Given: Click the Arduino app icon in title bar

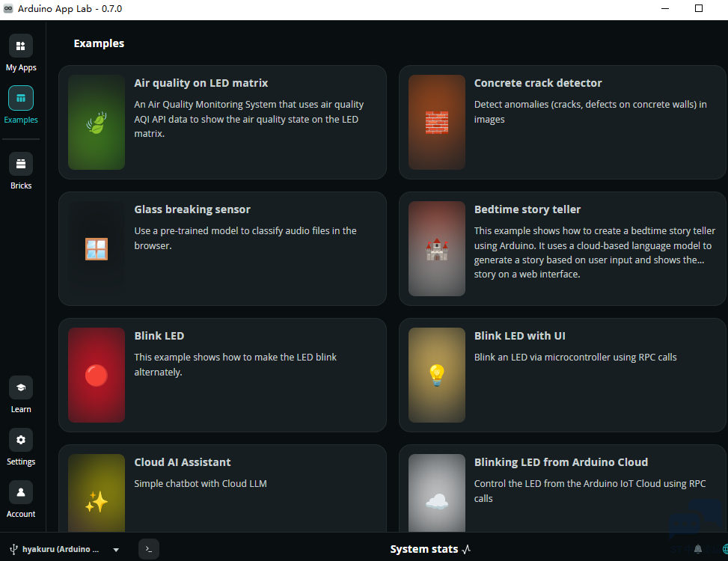Looking at the screenshot, I should [x=8, y=8].
